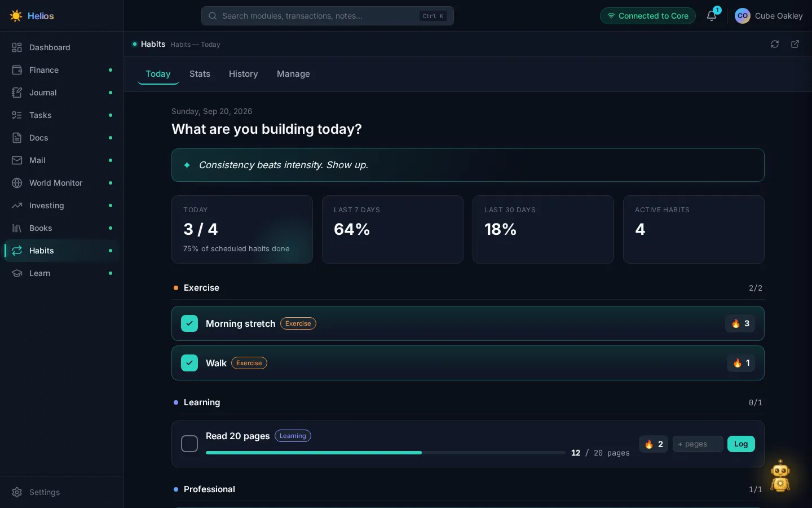Open the Docs file icon
The image size is (812, 508).
pyautogui.click(x=17, y=138)
